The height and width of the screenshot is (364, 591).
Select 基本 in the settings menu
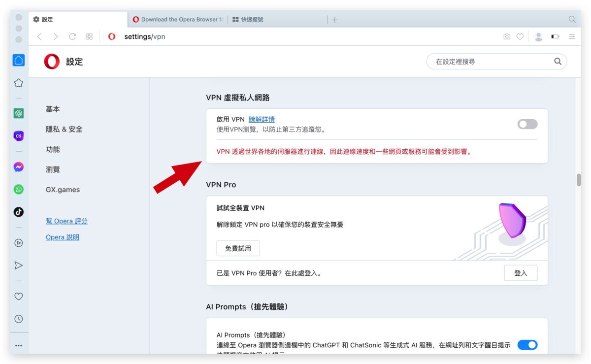pos(53,109)
